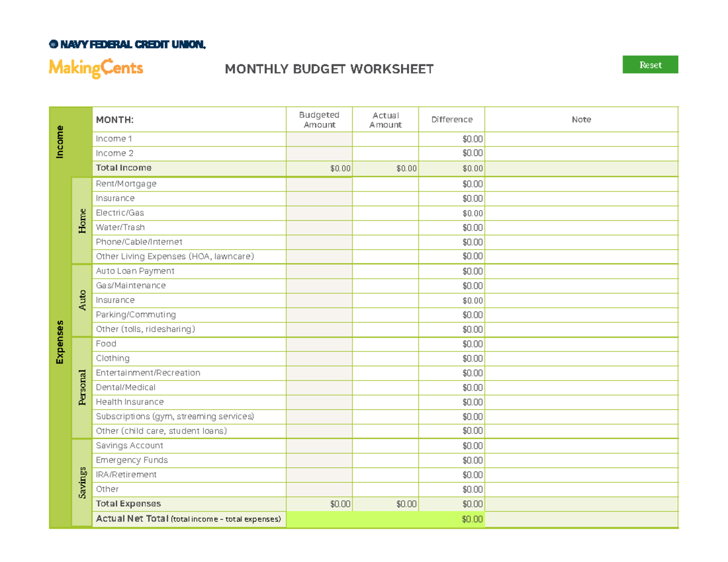The image size is (728, 562).
Task: Click Difference $0.00 value for Food
Action: [472, 344]
